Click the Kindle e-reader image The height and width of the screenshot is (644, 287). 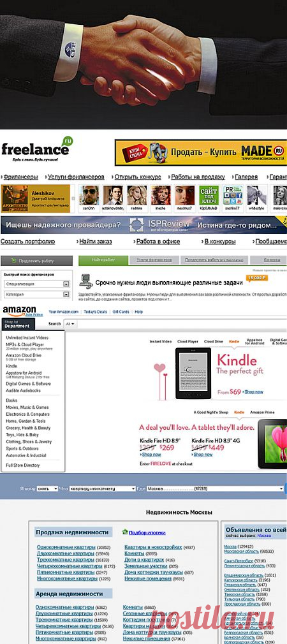pos(193,374)
